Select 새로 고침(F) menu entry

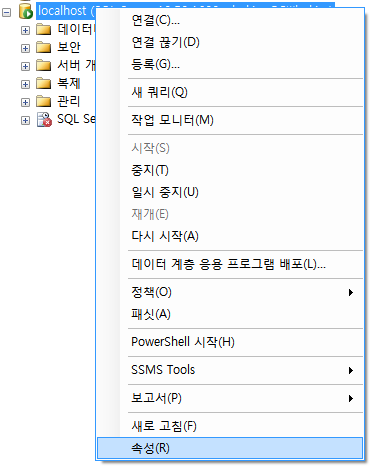230,426
